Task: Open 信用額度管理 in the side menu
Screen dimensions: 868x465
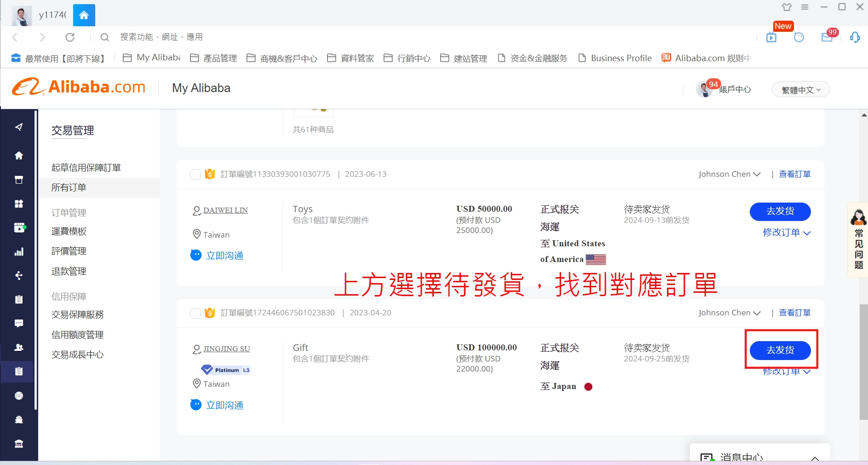Action: point(78,335)
